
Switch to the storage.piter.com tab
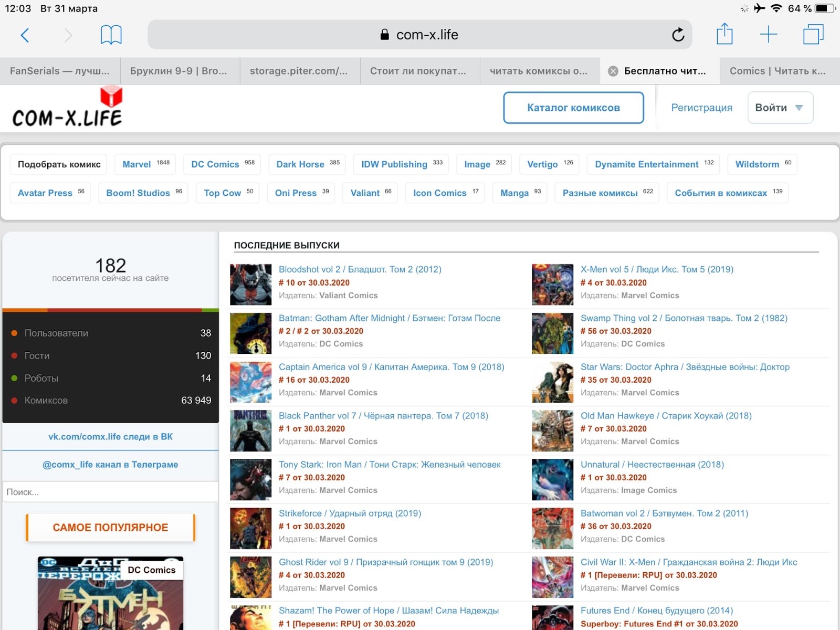point(300,71)
